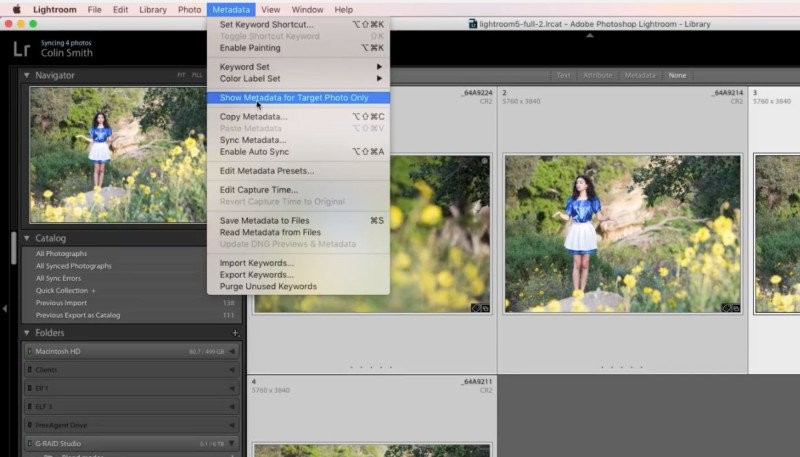800x457 pixels.
Task: Select the first grid photo _64A9224
Action: click(440, 234)
